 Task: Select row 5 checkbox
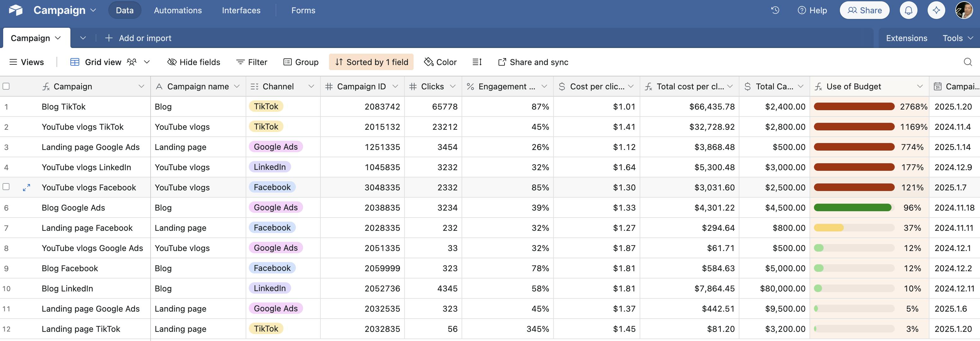point(6,187)
